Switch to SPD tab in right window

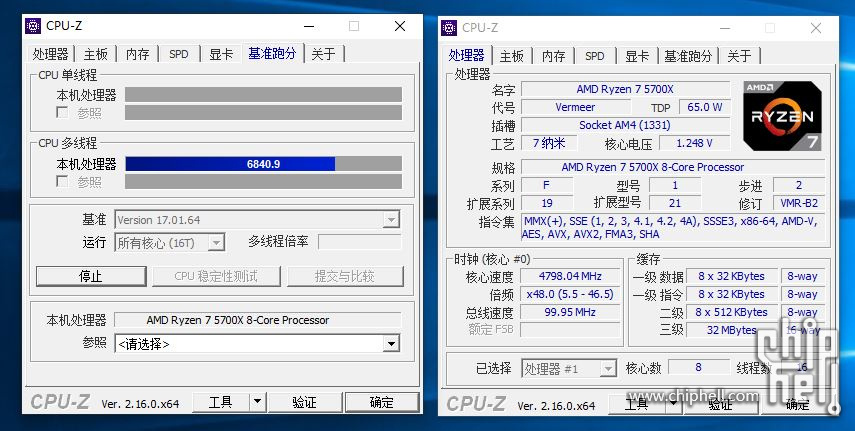pyautogui.click(x=595, y=56)
